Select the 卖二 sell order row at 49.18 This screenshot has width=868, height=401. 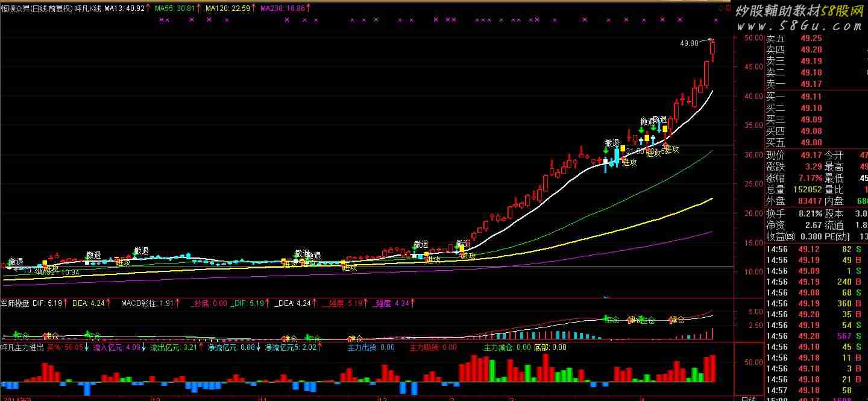(817, 72)
